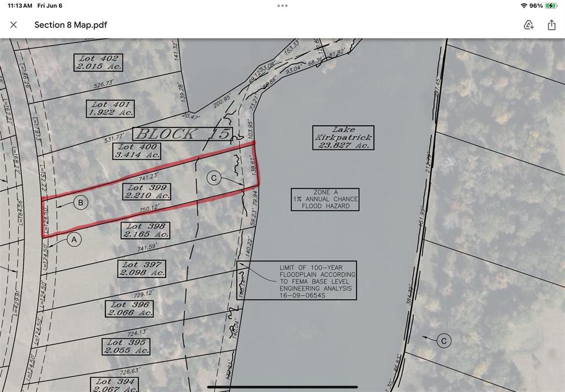Screen dimensions: 565x392
Task: Tap the three-dot multitasking control
Action: [x=282, y=6]
